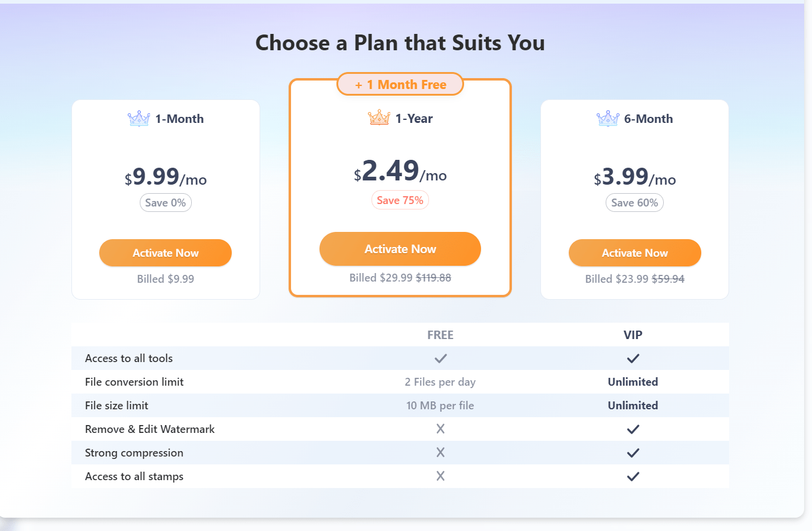Click the Save 60% label
This screenshot has height=531, width=812.
tap(635, 203)
